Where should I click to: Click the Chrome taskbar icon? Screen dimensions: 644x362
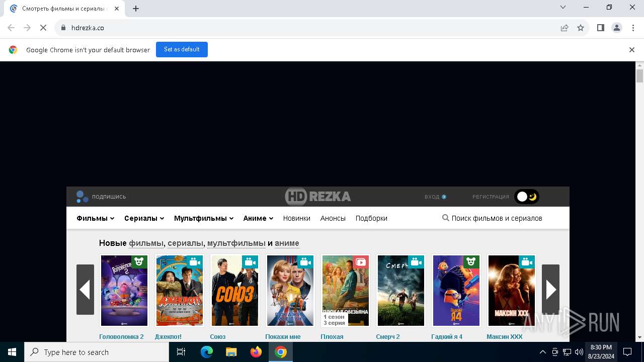tap(281, 352)
